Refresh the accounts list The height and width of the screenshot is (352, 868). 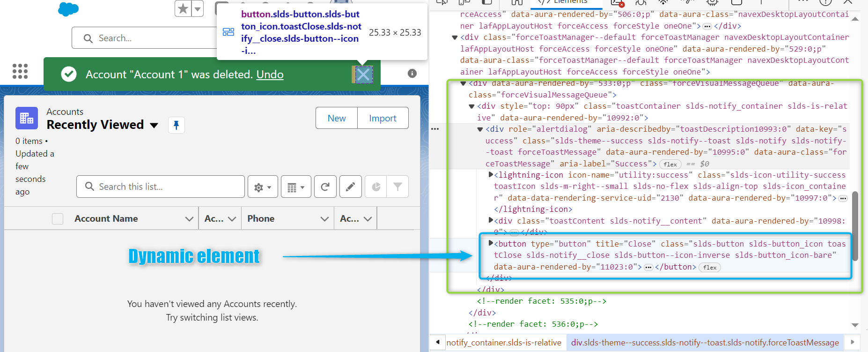(325, 187)
